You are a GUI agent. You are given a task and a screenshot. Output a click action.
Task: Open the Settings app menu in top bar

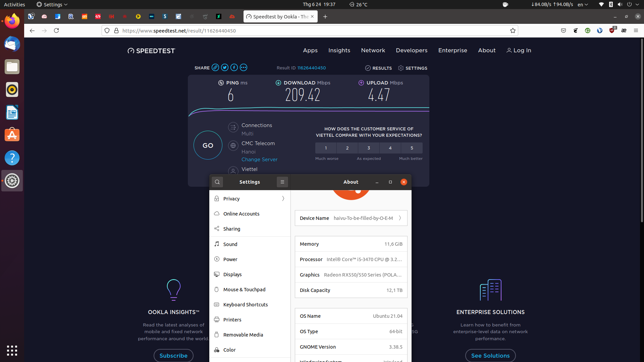(52, 4)
